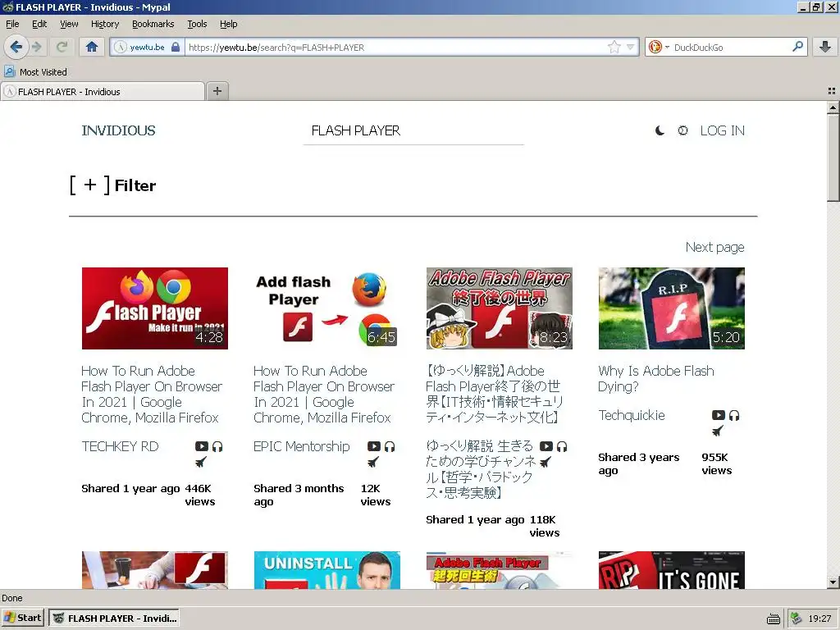The height and width of the screenshot is (630, 840).
Task: Open File menu
Action: [x=12, y=24]
